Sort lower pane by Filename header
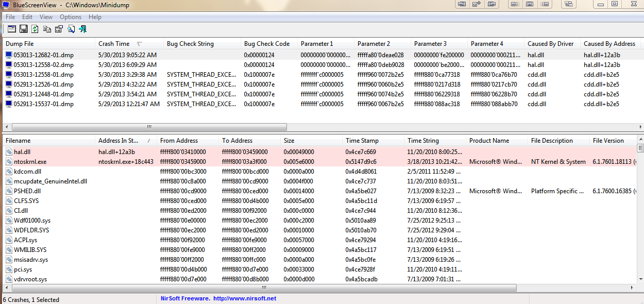The width and height of the screenshot is (644, 304). point(49,141)
